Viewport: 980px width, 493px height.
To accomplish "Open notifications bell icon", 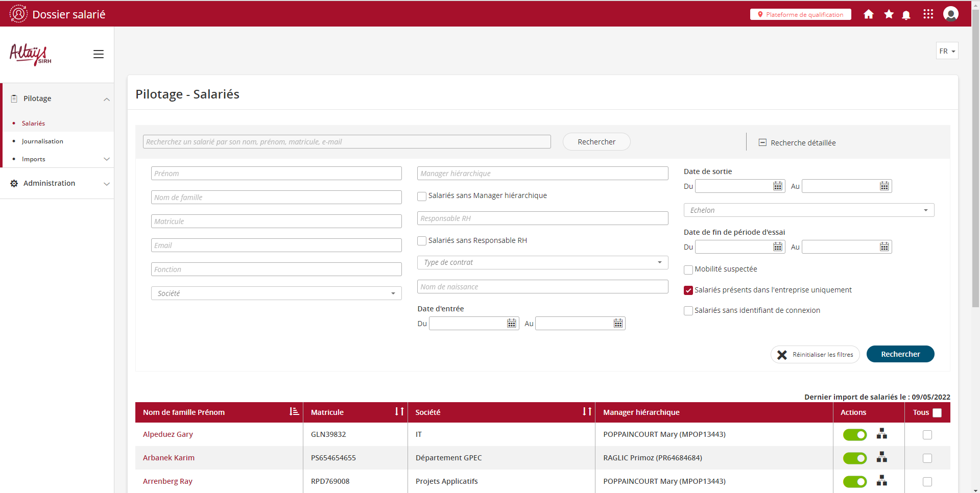I will pos(906,15).
